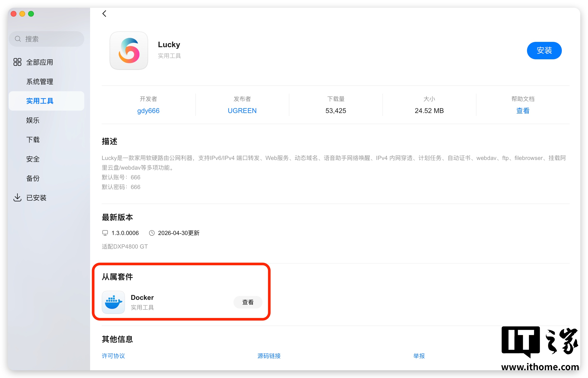Click 适配DXP4800 GT note
588x378 pixels.
click(125, 246)
